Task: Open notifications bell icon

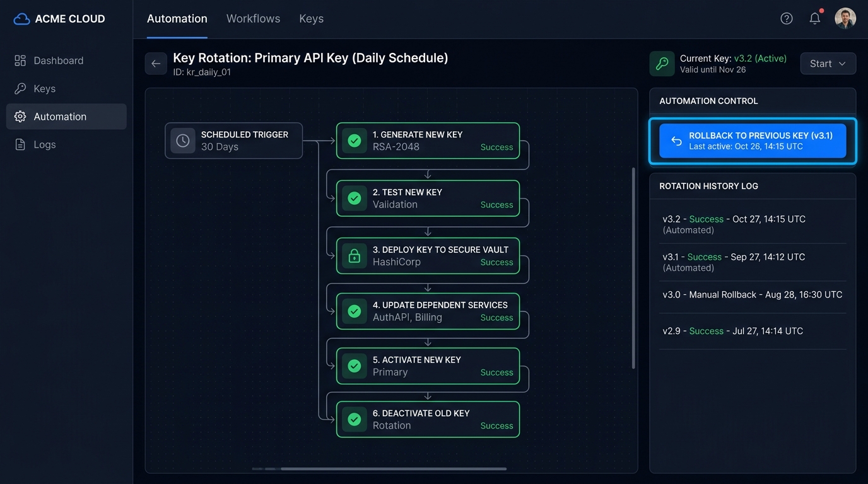Action: coord(815,18)
